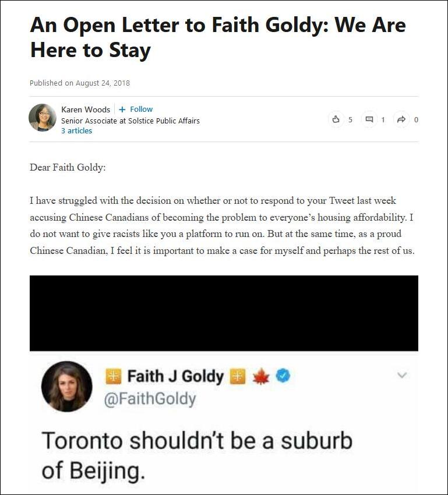Click the thumbs-up like icon
The height and width of the screenshot is (495, 448).
336,119
